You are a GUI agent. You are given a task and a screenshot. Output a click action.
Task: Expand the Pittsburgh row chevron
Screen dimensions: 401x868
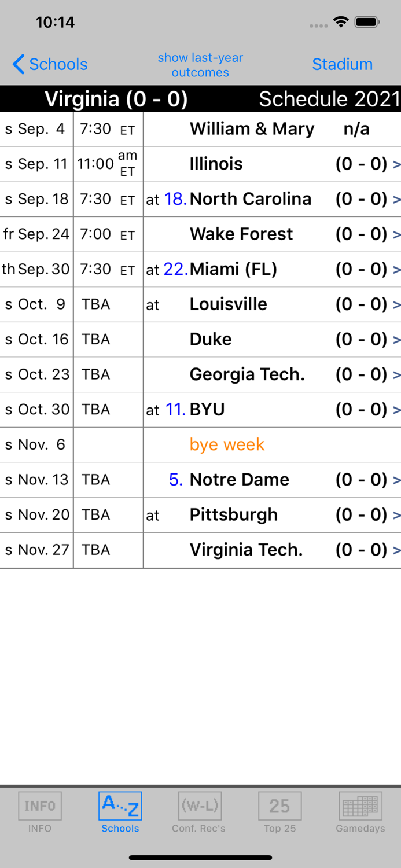click(397, 515)
